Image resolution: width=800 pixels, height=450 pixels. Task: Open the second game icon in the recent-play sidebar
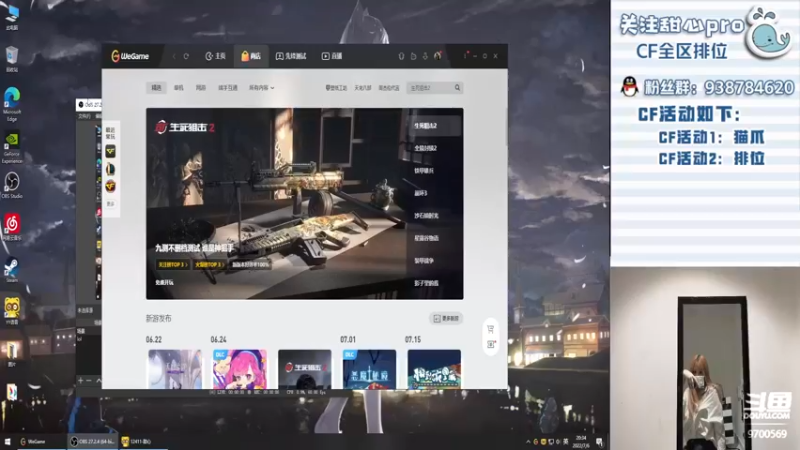pyautogui.click(x=110, y=169)
